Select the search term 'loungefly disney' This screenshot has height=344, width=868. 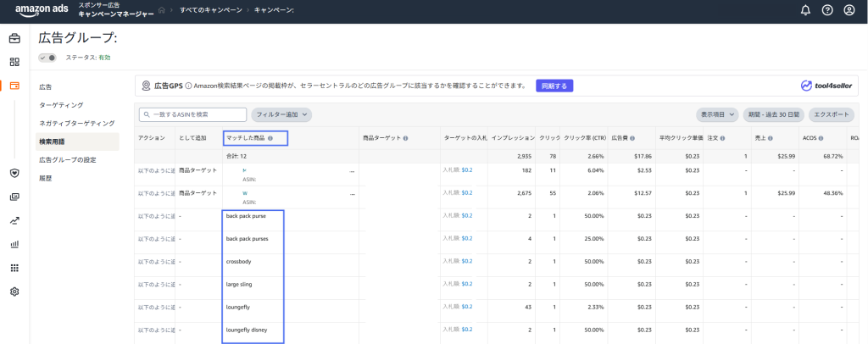[x=247, y=330]
